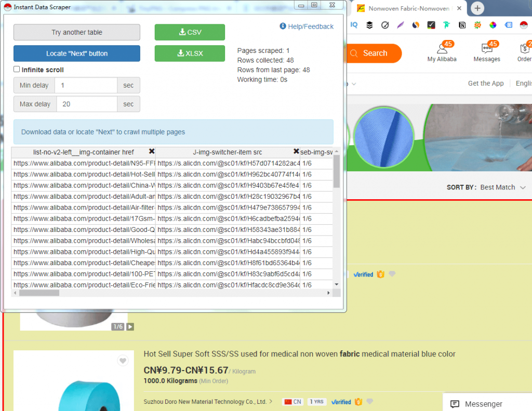Enable the Infinite scroll checkbox
Viewport: 532px width, 411px height.
pyautogui.click(x=17, y=69)
